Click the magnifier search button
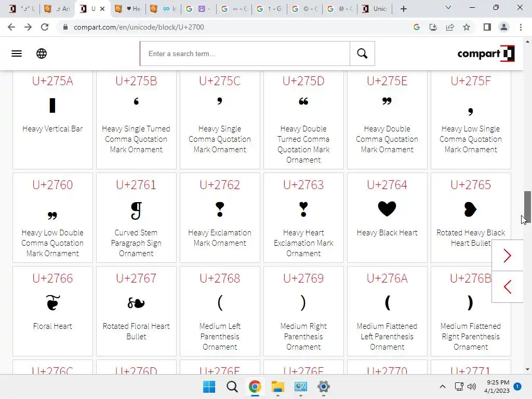The width and height of the screenshot is (532, 399). pos(362,54)
